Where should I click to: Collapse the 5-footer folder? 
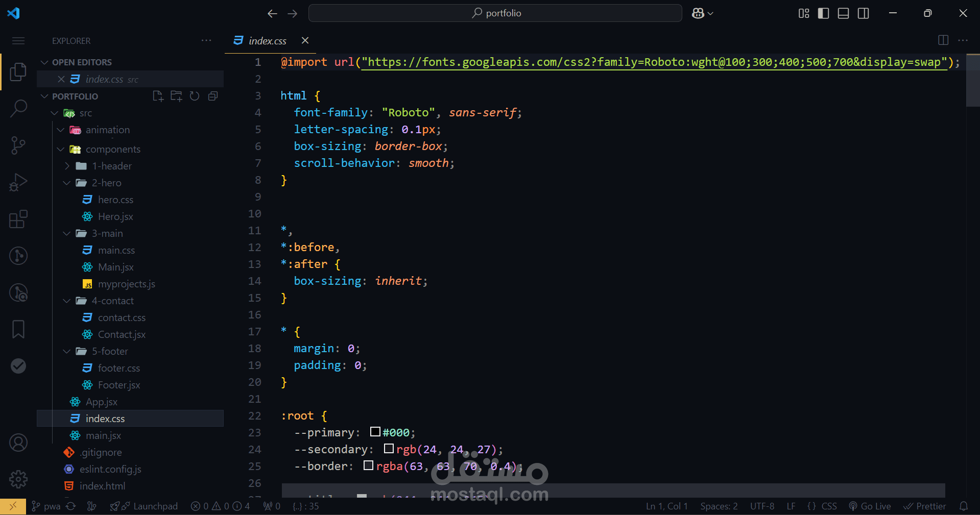tap(67, 351)
